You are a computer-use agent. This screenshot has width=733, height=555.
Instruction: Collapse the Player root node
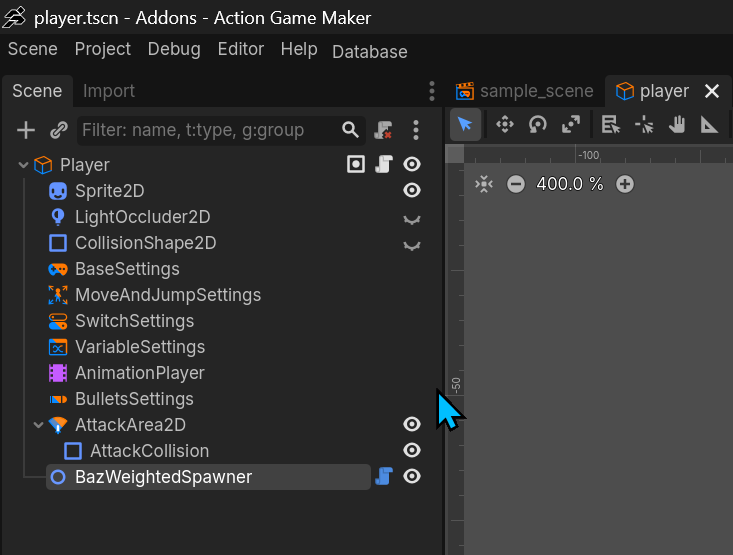23,165
